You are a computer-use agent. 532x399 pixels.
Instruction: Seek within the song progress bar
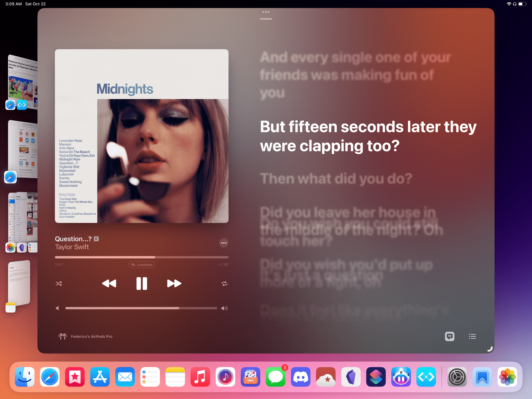(x=142, y=257)
